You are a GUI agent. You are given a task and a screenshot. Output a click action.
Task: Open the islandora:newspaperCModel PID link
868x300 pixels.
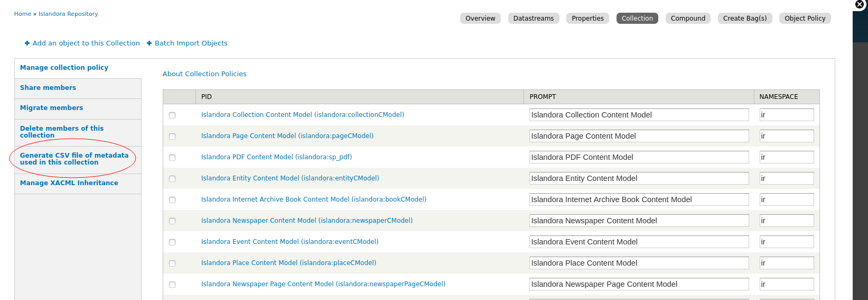tap(307, 221)
